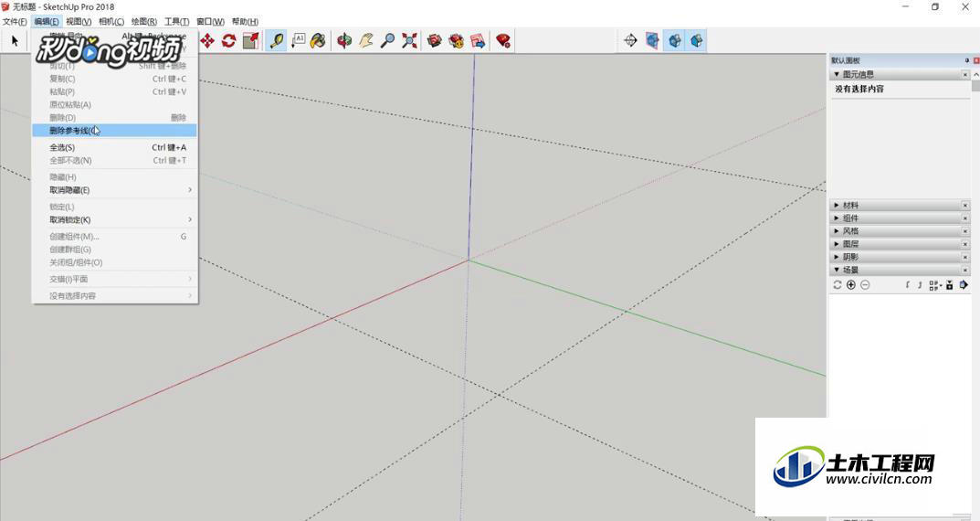
Task: Expand the 风格 panel section
Action: (837, 231)
